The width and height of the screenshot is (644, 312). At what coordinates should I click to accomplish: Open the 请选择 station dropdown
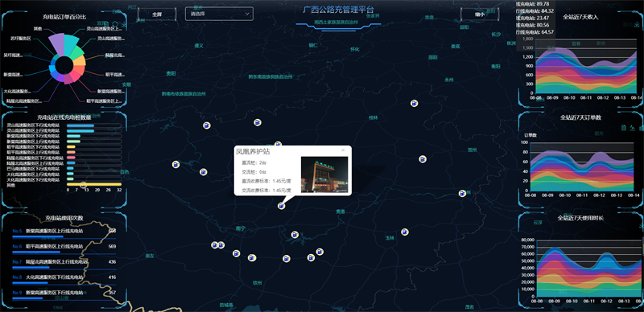(219, 14)
